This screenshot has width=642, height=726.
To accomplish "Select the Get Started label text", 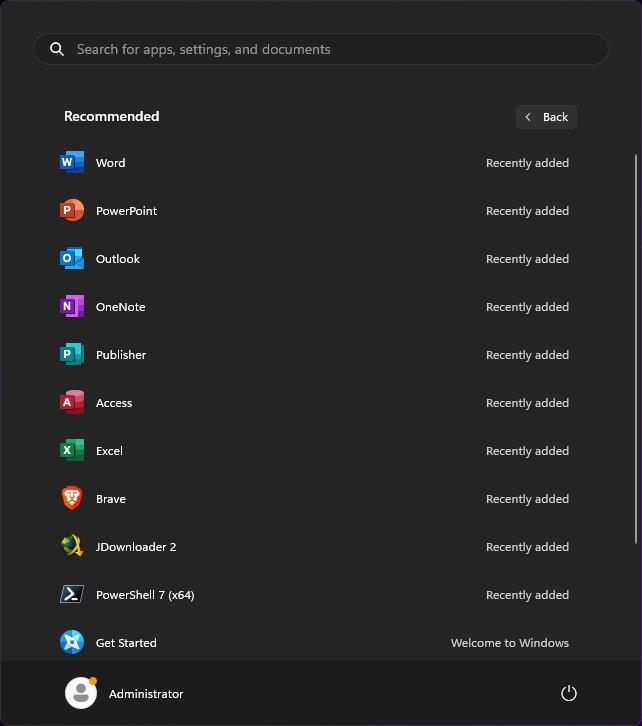I will (x=126, y=643).
